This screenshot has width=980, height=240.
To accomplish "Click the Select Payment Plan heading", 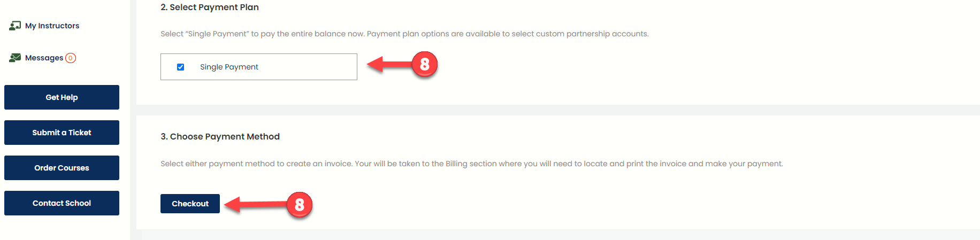I will 210,7.
